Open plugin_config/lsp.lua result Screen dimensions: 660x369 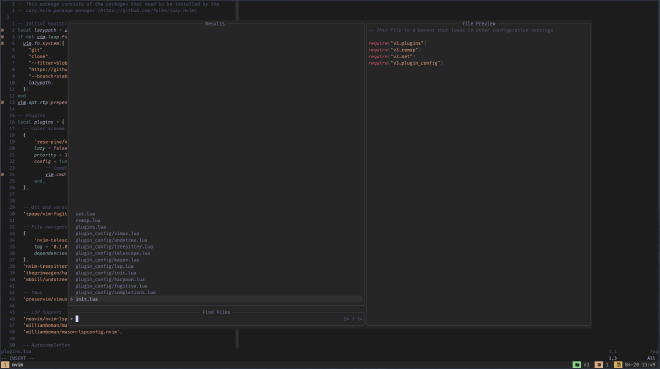(105, 266)
